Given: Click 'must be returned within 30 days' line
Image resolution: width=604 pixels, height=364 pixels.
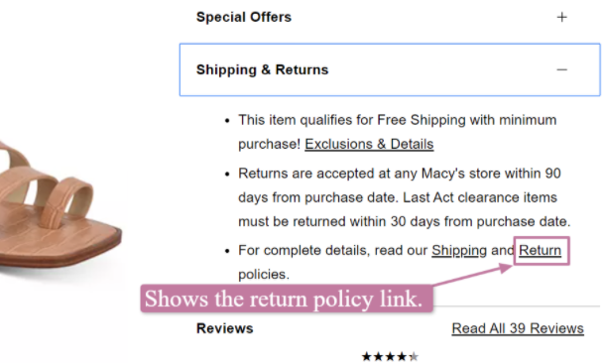Looking at the screenshot, I should coord(404,222).
